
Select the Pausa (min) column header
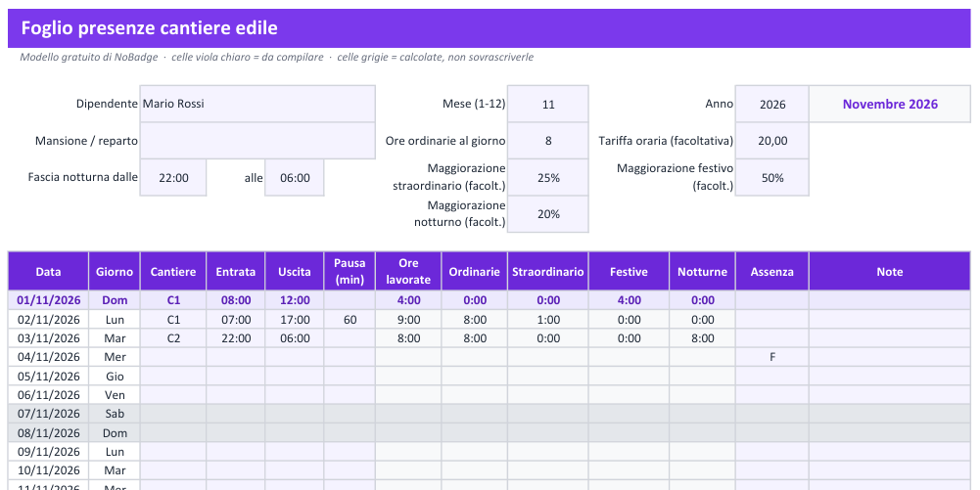pos(350,272)
